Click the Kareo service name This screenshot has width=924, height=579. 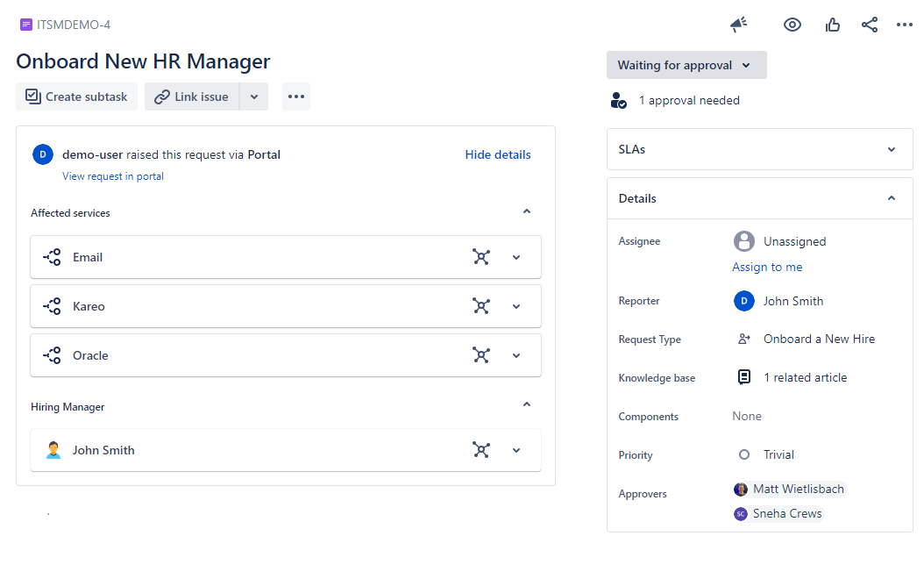[89, 306]
